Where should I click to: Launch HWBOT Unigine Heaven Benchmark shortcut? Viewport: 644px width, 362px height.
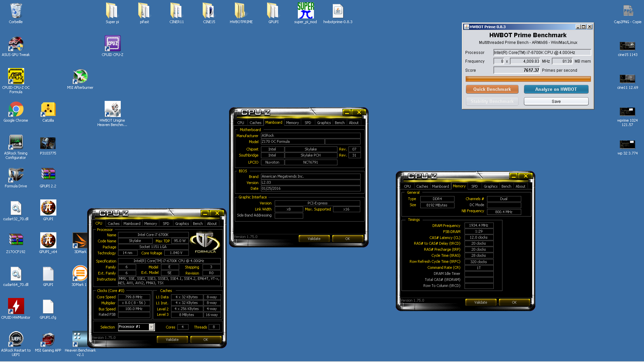pyautogui.click(x=112, y=114)
